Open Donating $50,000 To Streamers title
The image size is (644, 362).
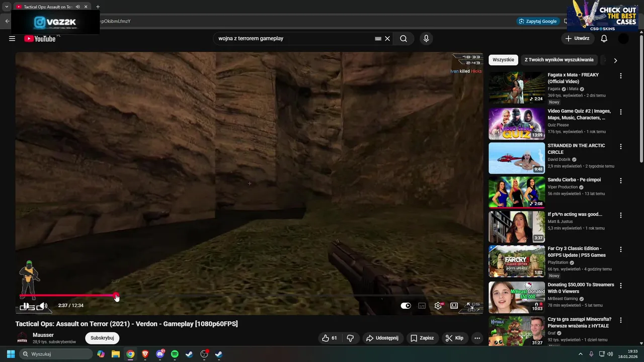point(581,288)
